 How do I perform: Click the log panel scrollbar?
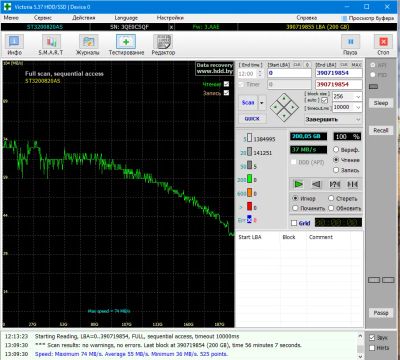pyautogui.click(x=360, y=345)
